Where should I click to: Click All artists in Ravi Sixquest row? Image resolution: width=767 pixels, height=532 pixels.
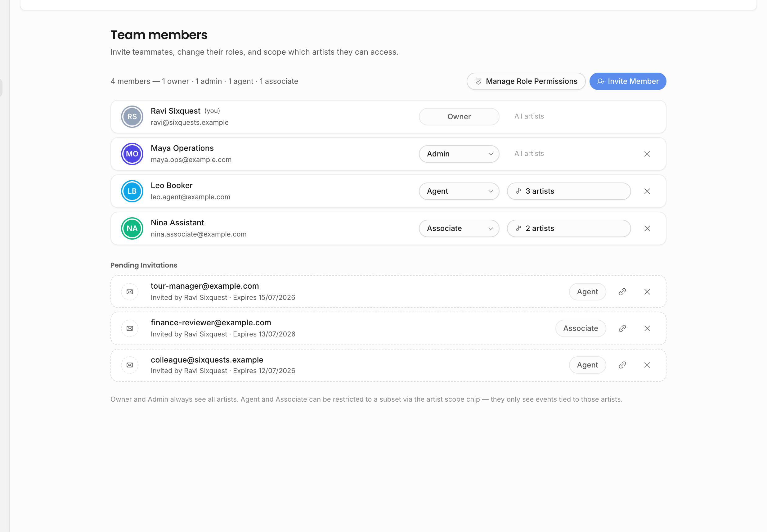coord(529,116)
